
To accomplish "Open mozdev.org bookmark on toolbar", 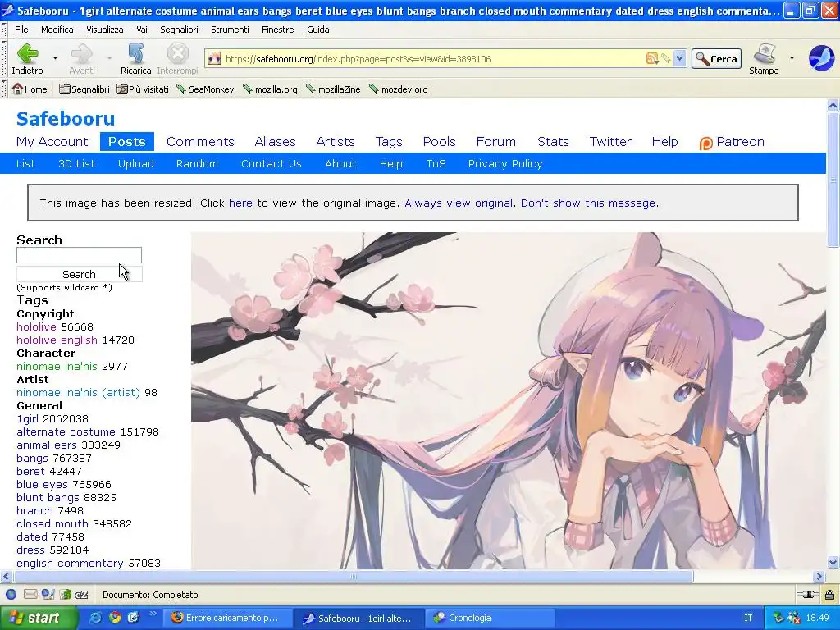I will pos(398,89).
